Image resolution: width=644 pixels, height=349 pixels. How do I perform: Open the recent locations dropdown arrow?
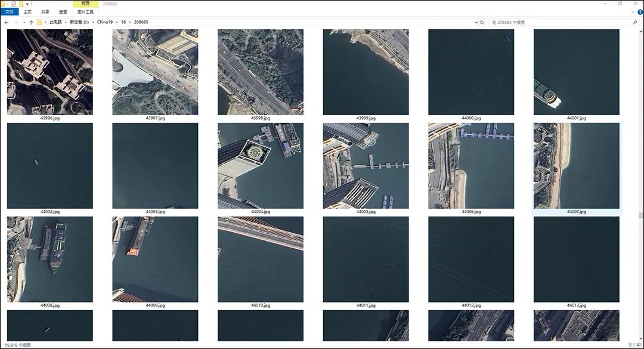tap(24, 22)
